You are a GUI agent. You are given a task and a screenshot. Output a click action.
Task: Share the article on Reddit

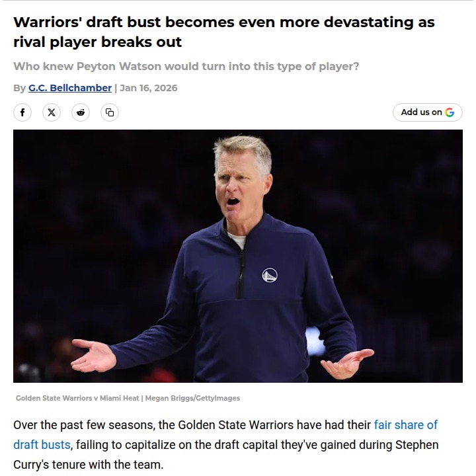81,112
